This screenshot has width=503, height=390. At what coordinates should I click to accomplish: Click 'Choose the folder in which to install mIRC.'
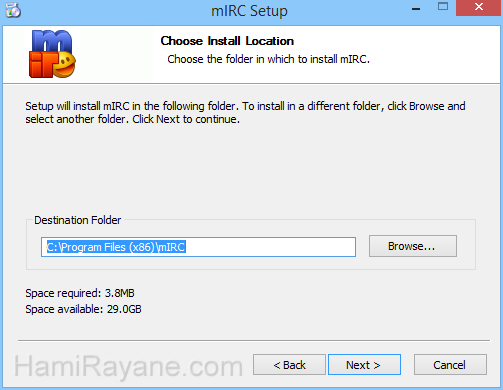click(269, 59)
